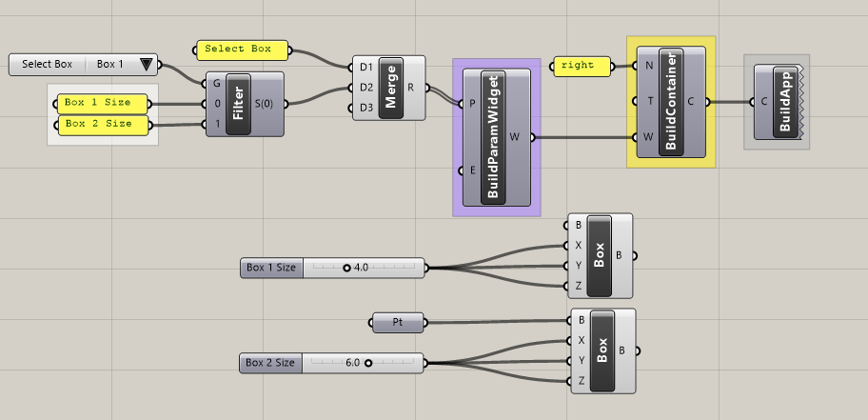Click the Box 2 Size slider name label
The height and width of the screenshot is (420, 868).
click(x=271, y=363)
